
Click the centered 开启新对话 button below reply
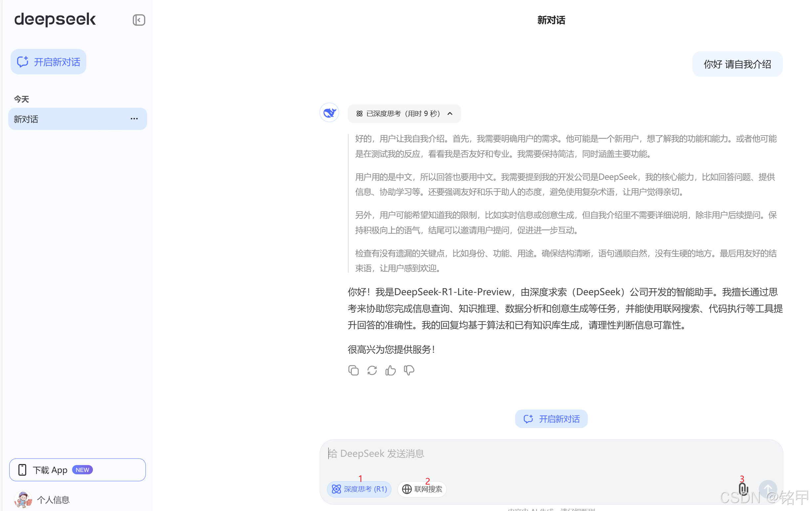(x=551, y=419)
